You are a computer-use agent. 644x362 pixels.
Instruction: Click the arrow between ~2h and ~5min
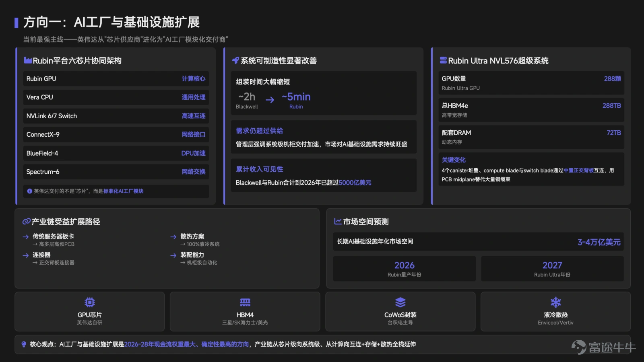270,100
